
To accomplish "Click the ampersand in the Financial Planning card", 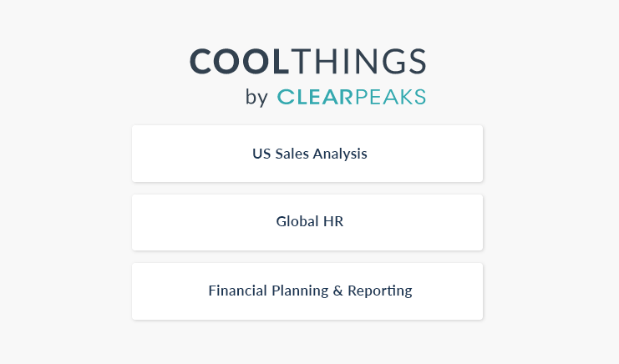I will 338,291.
